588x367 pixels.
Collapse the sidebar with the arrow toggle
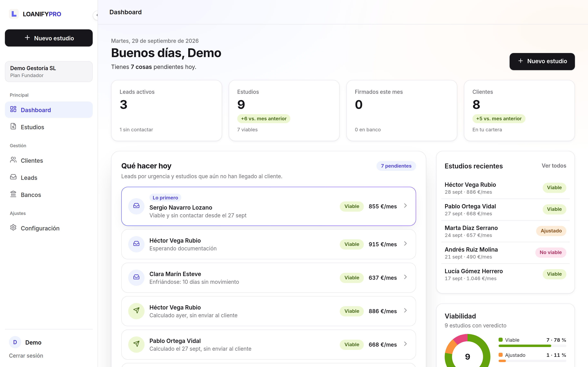coord(96,15)
